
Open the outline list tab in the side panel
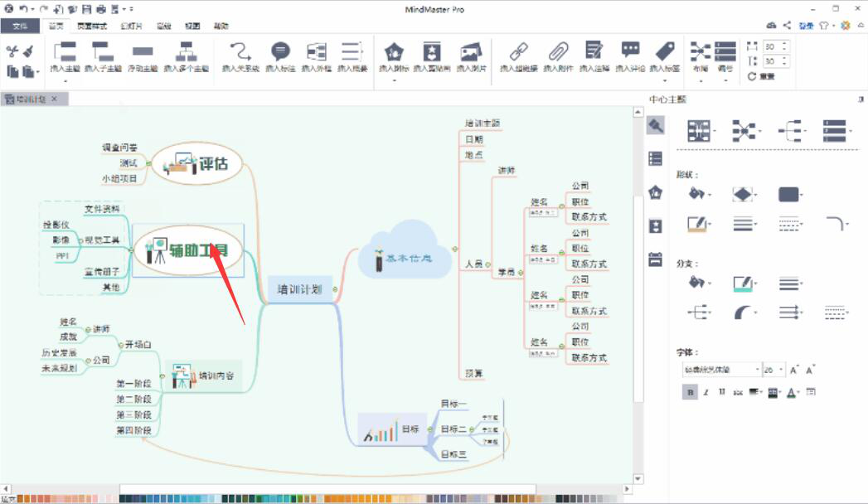[x=656, y=159]
